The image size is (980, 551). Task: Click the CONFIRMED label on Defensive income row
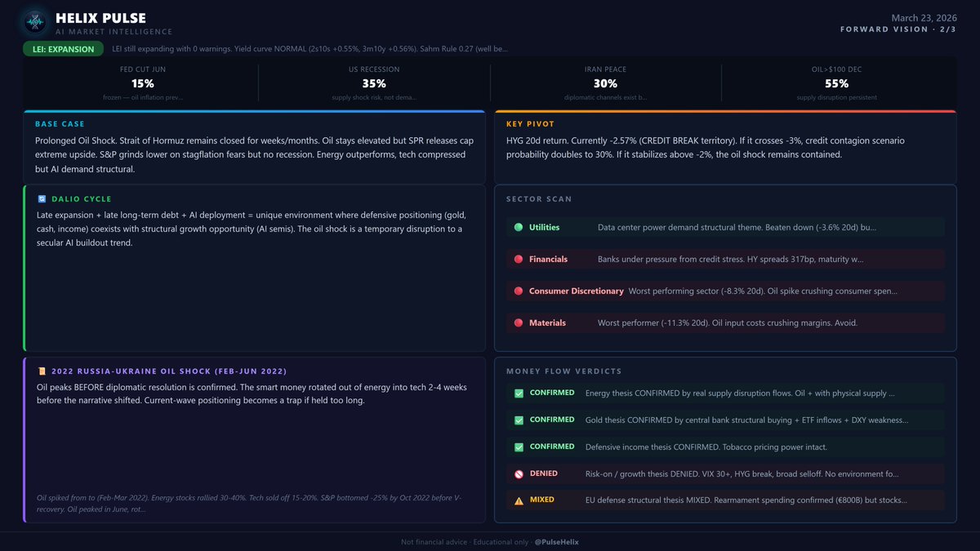(x=552, y=447)
